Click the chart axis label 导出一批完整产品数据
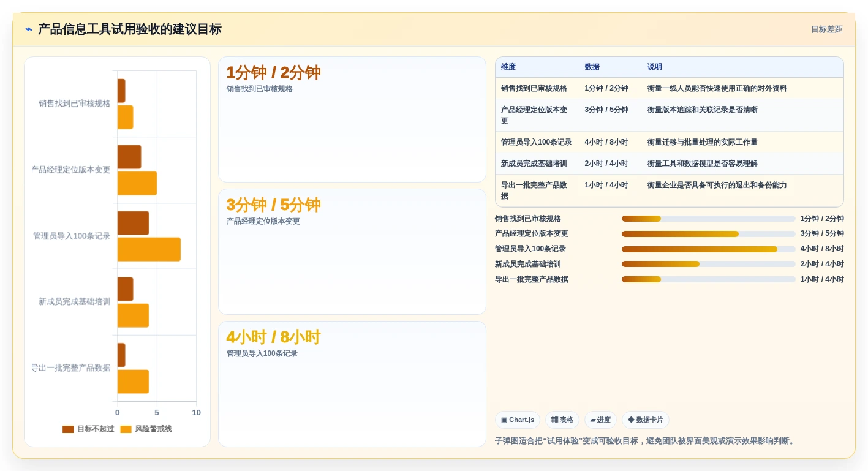Screen dimensions: 868x471 pyautogui.click(x=70, y=368)
